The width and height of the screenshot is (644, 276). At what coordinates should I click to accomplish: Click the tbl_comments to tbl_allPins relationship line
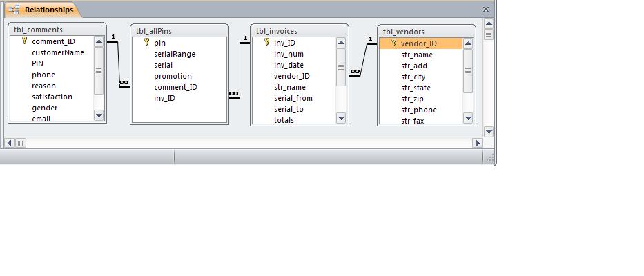point(119,63)
